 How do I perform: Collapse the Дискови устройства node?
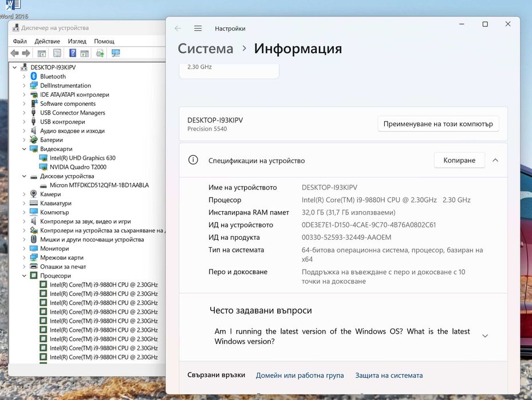[24, 176]
